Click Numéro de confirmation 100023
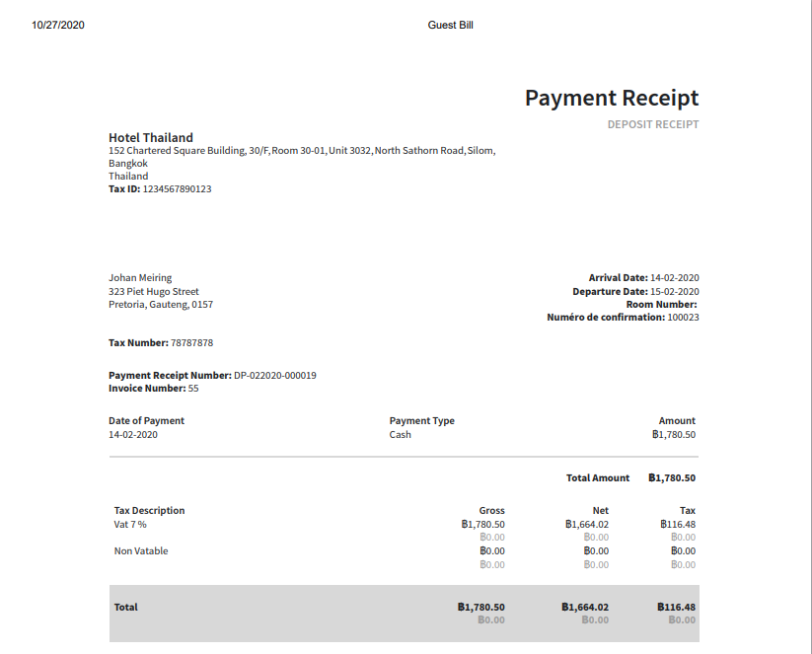This screenshot has width=812, height=654. (623, 318)
